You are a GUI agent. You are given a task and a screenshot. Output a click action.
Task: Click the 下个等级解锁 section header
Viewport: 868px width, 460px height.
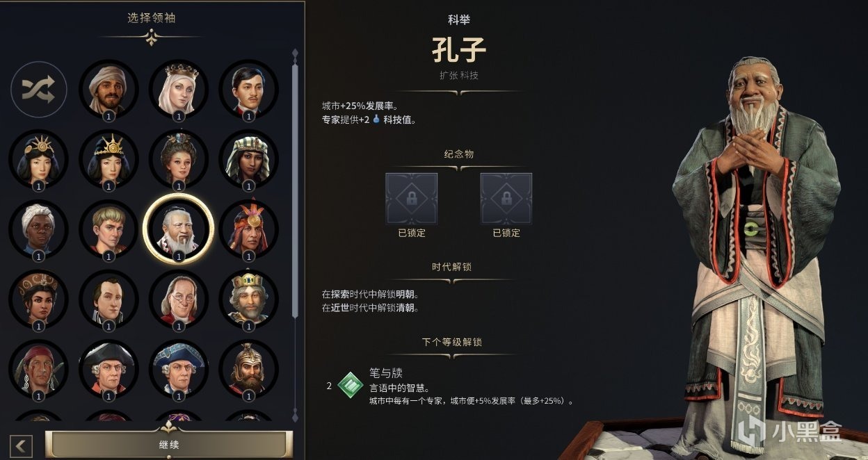(x=451, y=342)
